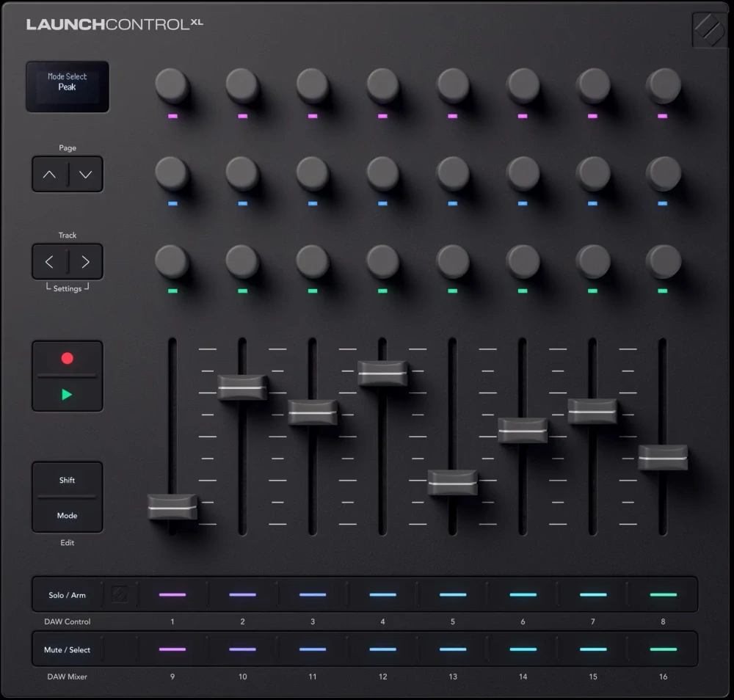The height and width of the screenshot is (700, 734).
Task: Click the Novation logo in top-right corner
Action: point(709,30)
